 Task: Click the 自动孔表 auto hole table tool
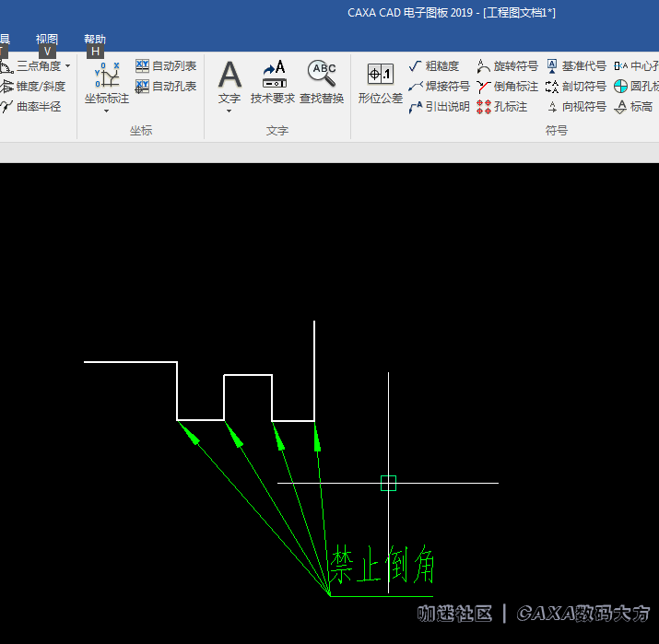click(166, 86)
